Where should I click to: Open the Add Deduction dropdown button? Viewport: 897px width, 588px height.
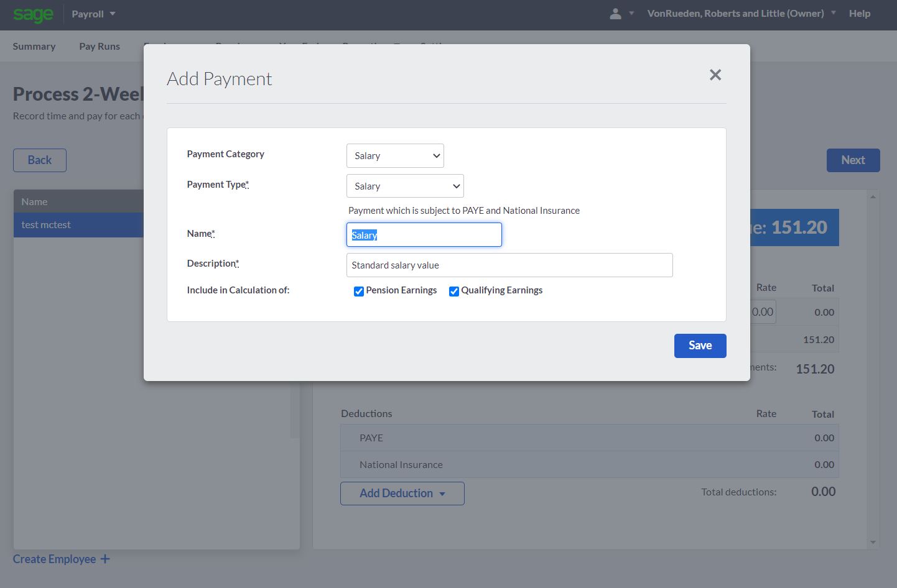click(402, 494)
